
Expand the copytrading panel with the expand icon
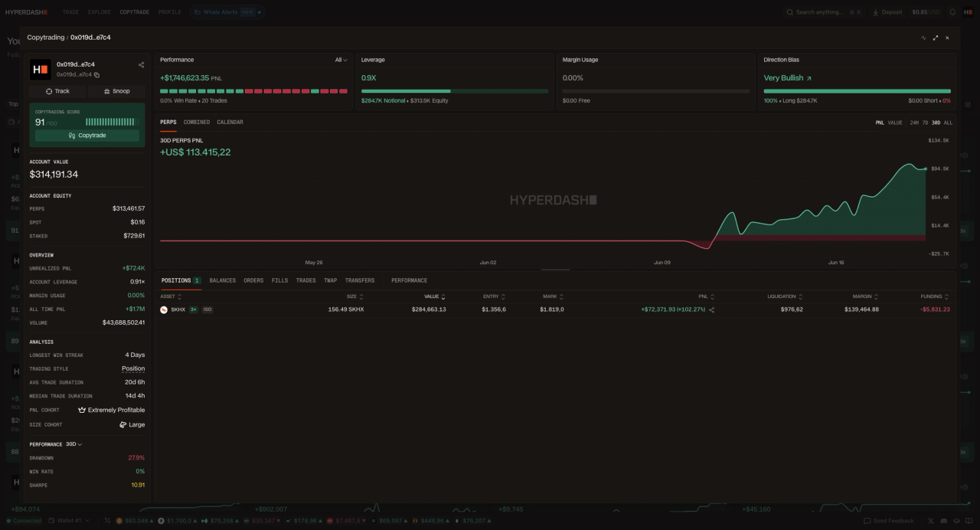coord(936,38)
